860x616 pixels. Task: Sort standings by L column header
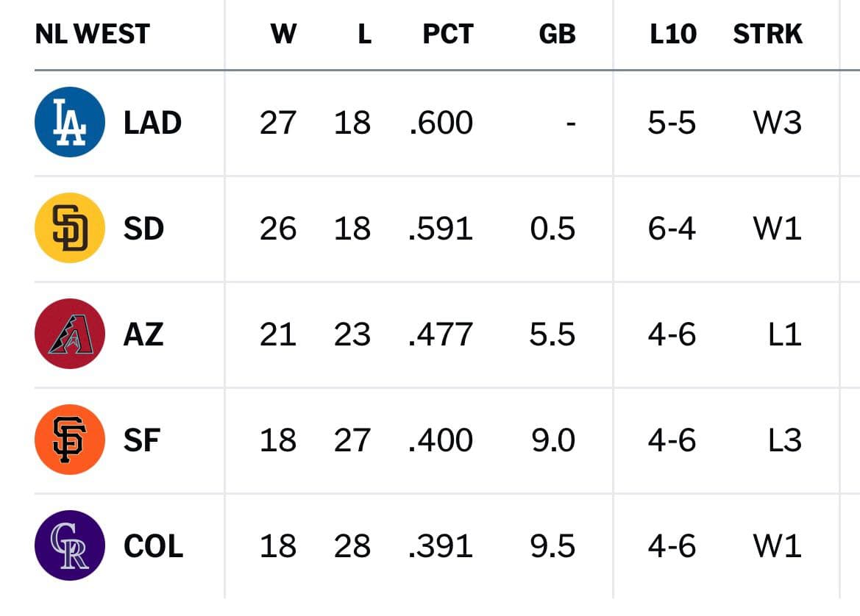click(365, 34)
